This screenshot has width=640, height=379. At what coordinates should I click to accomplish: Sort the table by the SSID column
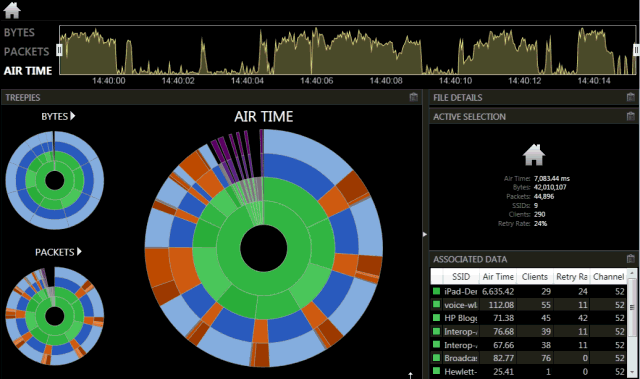pyautogui.click(x=460, y=277)
